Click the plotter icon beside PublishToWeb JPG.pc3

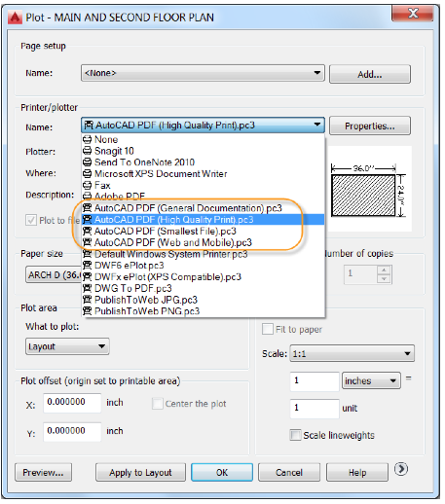(x=87, y=300)
